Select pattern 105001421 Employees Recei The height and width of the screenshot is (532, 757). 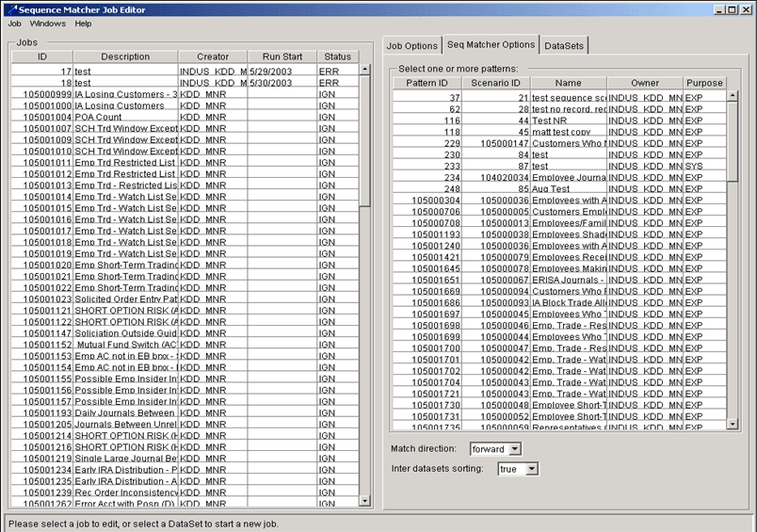559,257
